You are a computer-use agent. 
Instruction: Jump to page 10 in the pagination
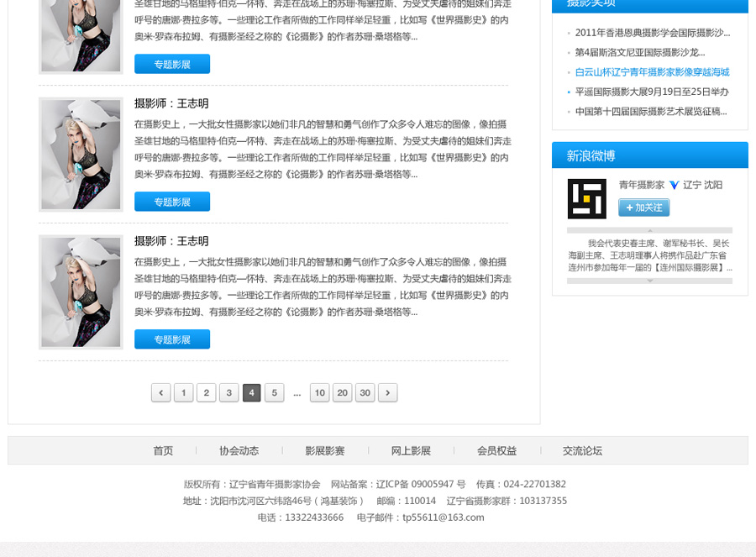(x=319, y=392)
